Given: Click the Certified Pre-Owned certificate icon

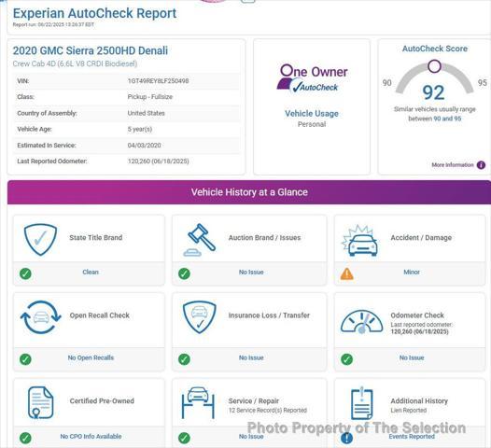Looking at the screenshot, I should (40, 402).
